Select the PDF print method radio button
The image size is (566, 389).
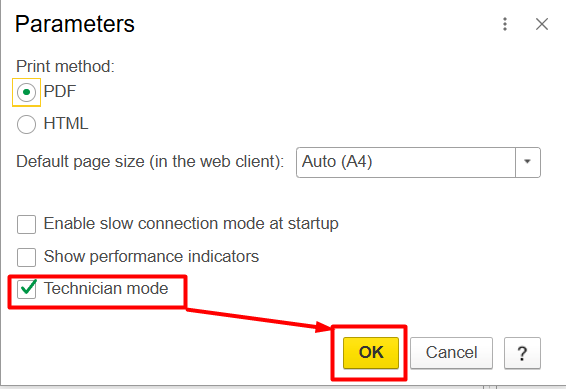click(26, 92)
